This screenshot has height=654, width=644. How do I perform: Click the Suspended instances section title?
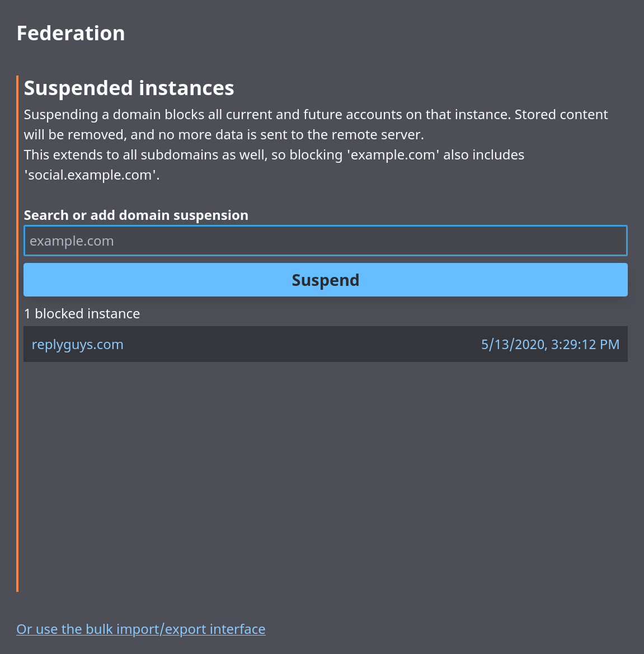129,88
